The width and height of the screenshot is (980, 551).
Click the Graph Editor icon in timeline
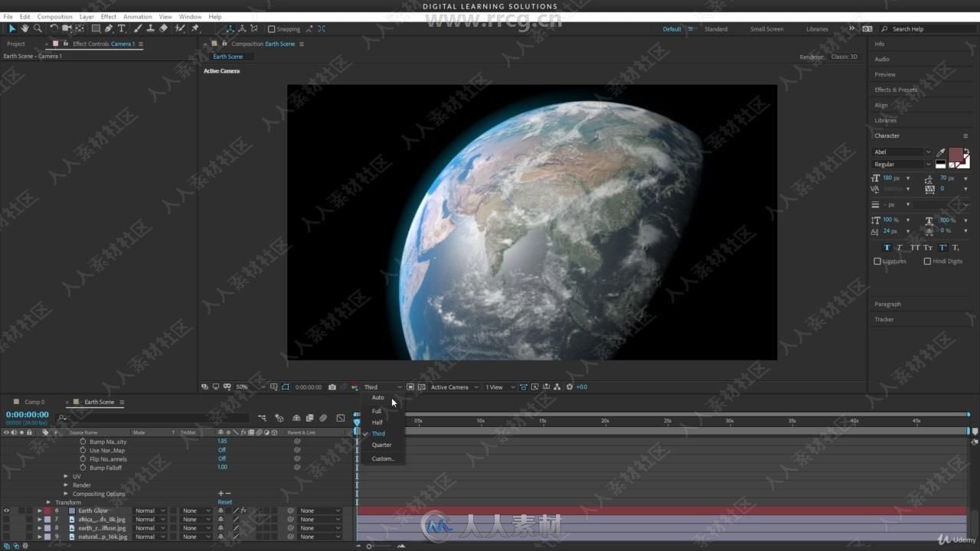pyautogui.click(x=341, y=418)
